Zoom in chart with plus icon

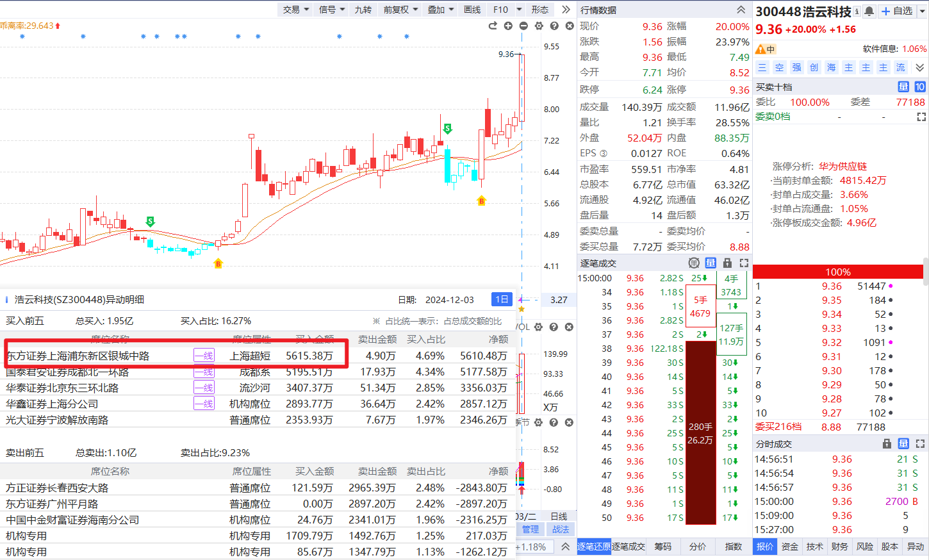click(x=508, y=26)
